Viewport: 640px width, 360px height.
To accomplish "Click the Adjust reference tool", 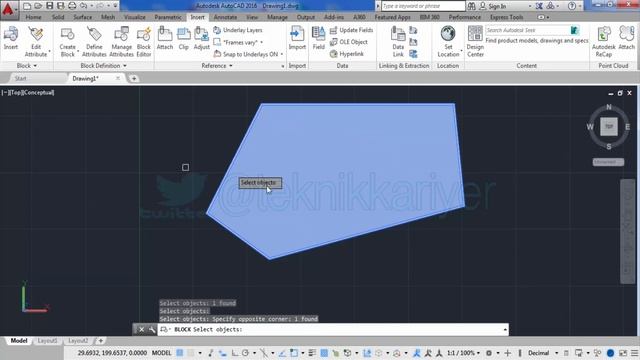I will [202, 38].
